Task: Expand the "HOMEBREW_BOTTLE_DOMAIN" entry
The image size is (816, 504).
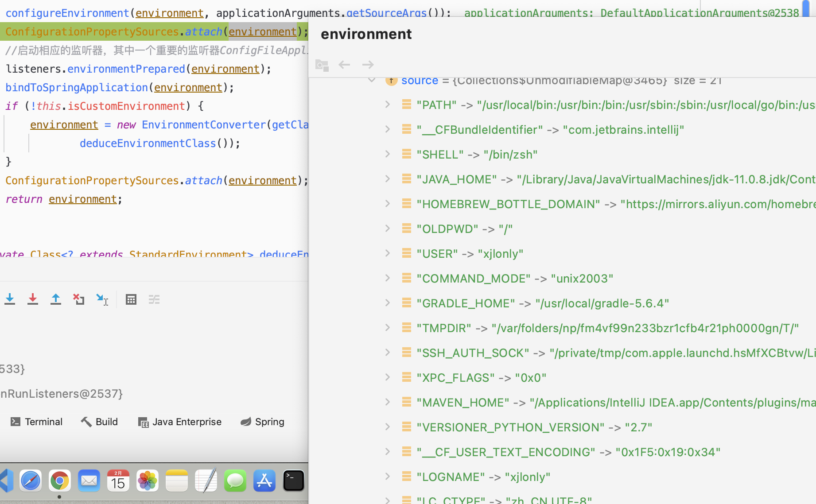Action: coord(388,204)
